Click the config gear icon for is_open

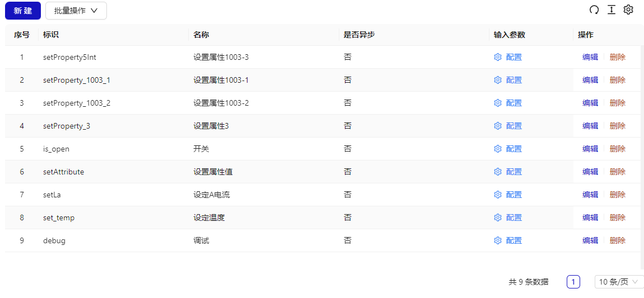pos(497,149)
